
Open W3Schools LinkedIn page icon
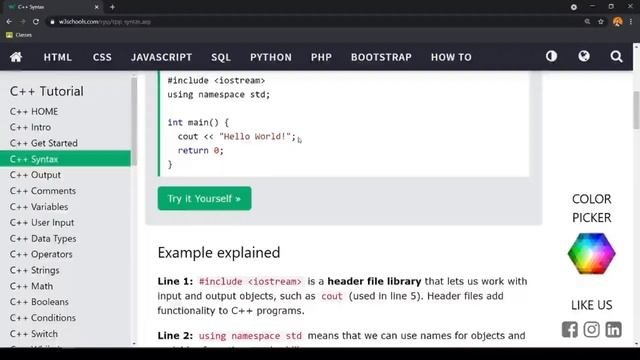coord(613,329)
